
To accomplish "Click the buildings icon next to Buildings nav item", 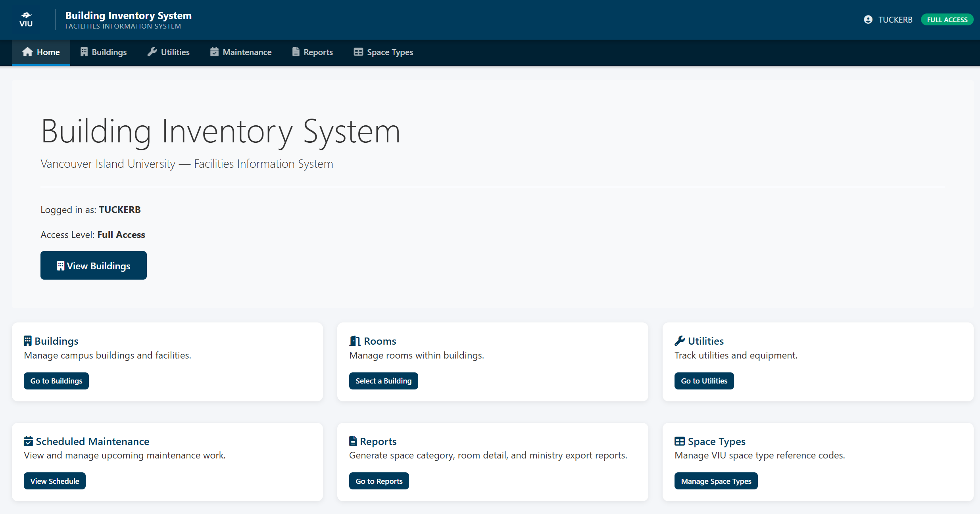I will point(83,52).
